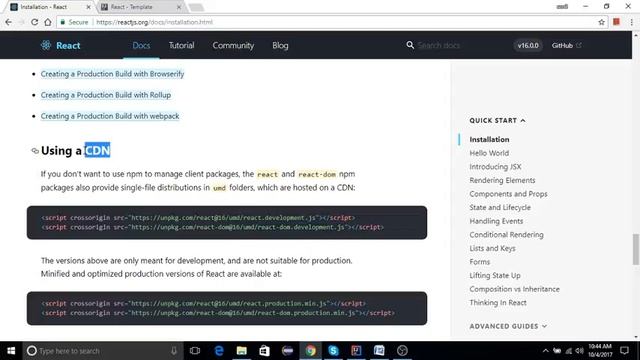Screen dimensions: 640x360
Task: Click the Secure site info label
Action: 75,22
